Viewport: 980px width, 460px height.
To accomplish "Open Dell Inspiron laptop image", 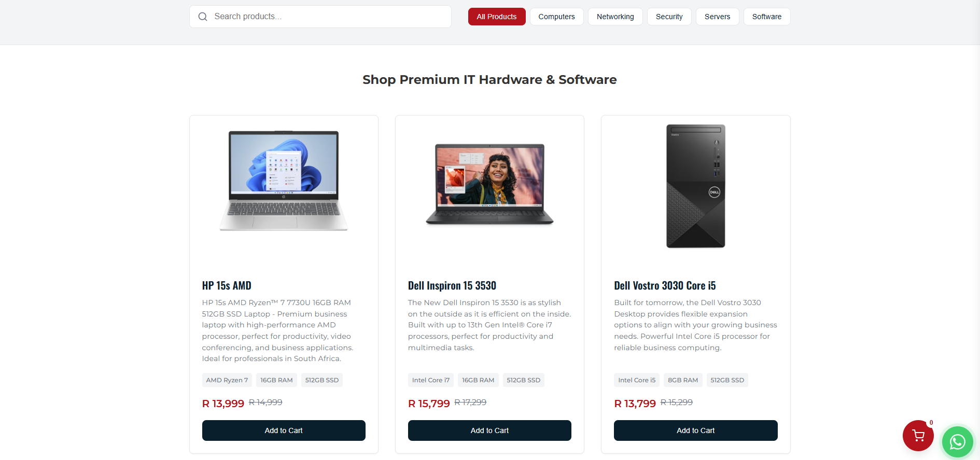I will pos(489,184).
